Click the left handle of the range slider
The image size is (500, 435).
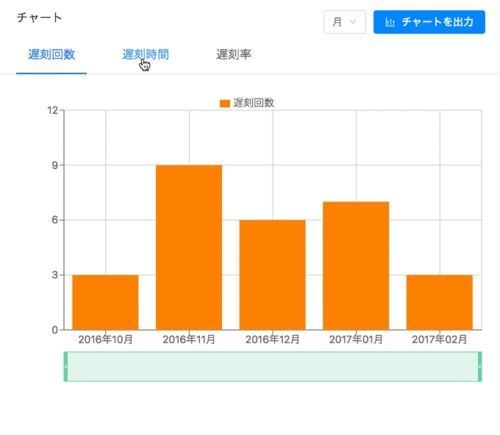[66, 367]
